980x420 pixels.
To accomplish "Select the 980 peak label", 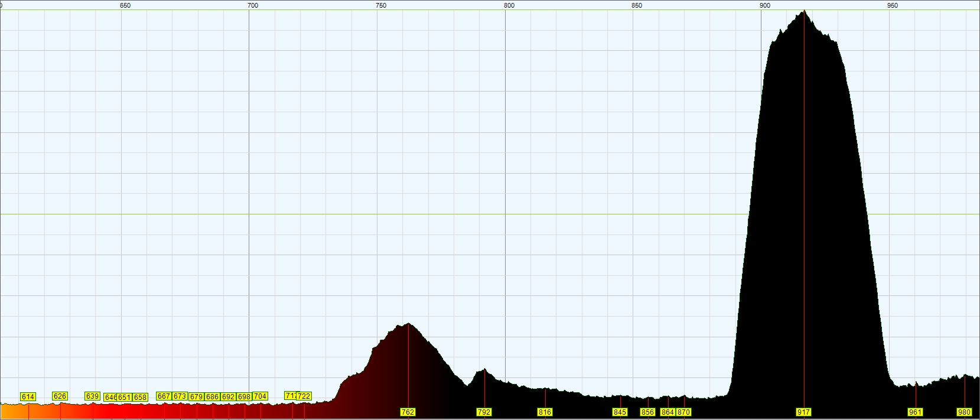I will (964, 412).
